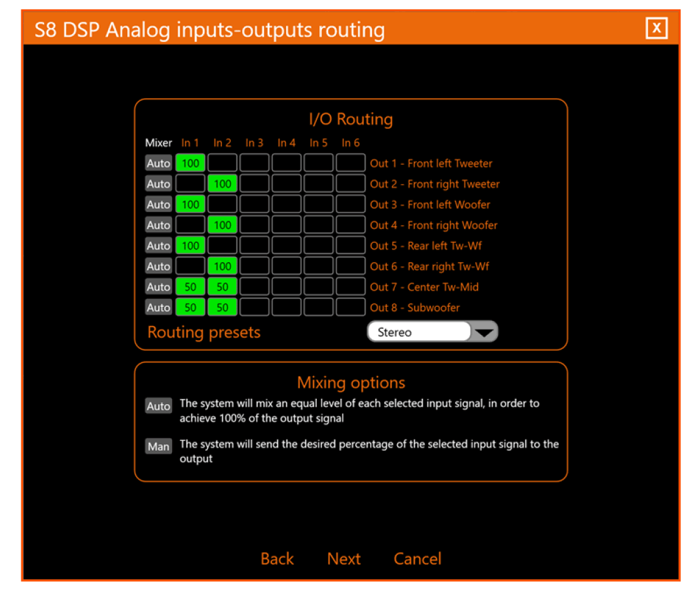Image resolution: width=700 pixels, height=601 pixels.
Task: Switch the Out 8 Subwoofer mixer mode
Action: (158, 308)
